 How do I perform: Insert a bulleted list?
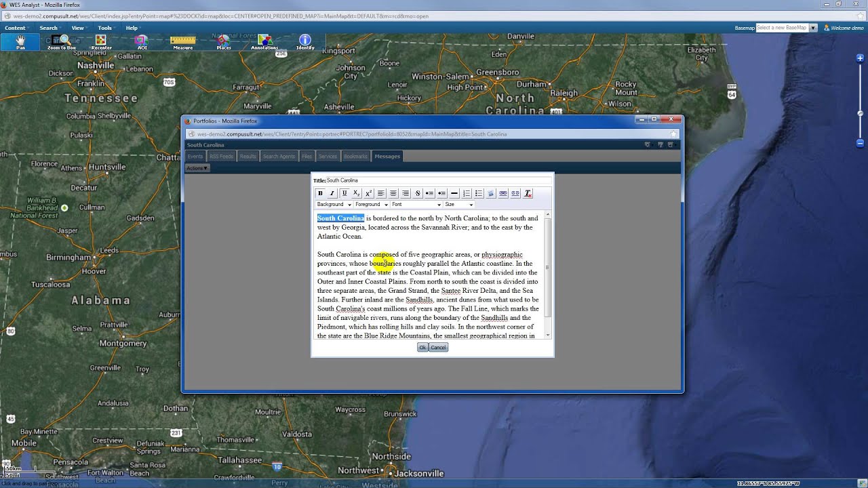pos(479,193)
